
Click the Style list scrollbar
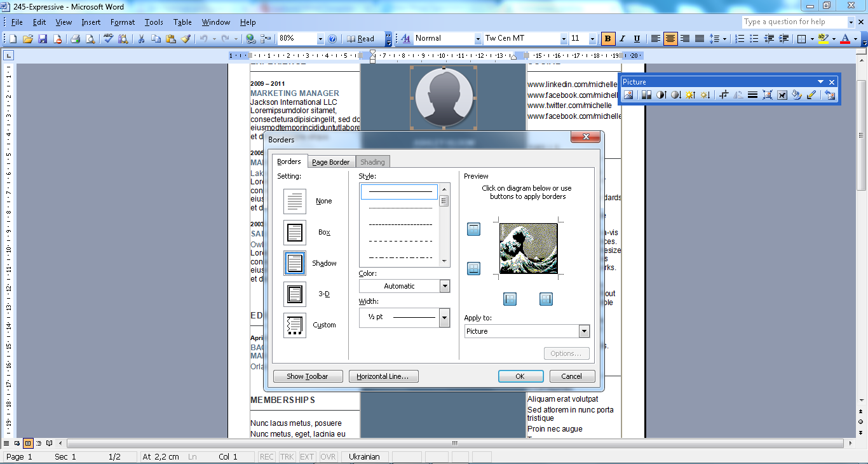coord(445,225)
